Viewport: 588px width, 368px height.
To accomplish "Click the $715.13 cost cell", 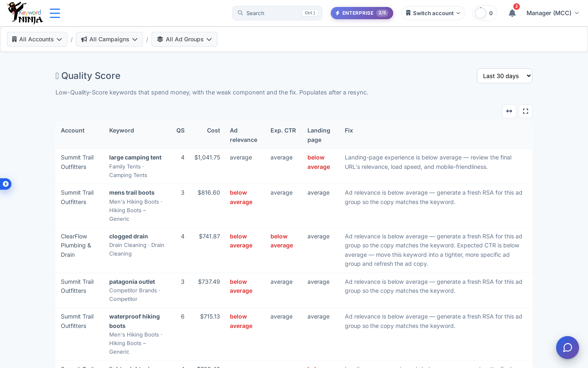I will pos(210,316).
